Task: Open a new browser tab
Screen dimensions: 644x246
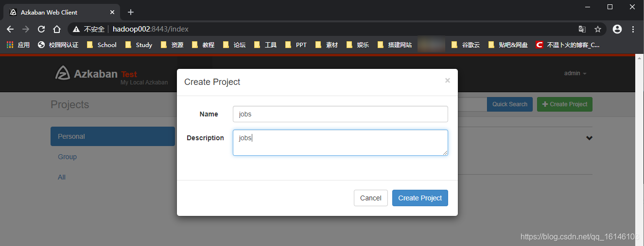Action: [x=130, y=12]
